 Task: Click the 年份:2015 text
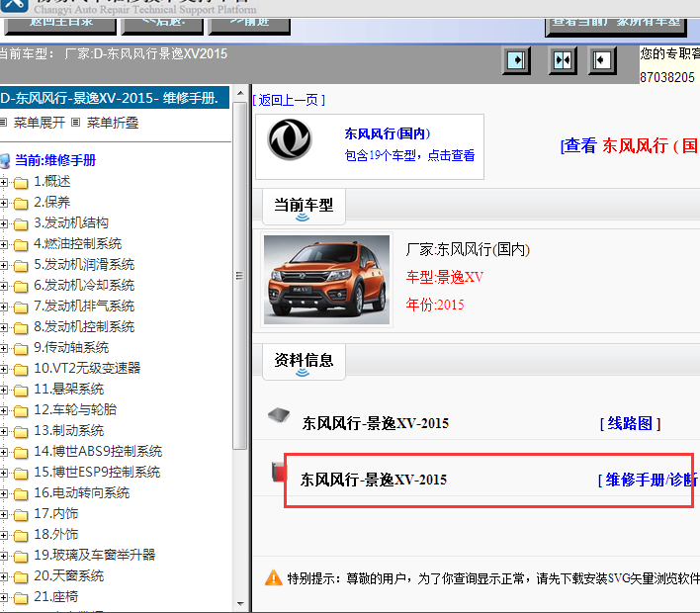pyautogui.click(x=435, y=305)
